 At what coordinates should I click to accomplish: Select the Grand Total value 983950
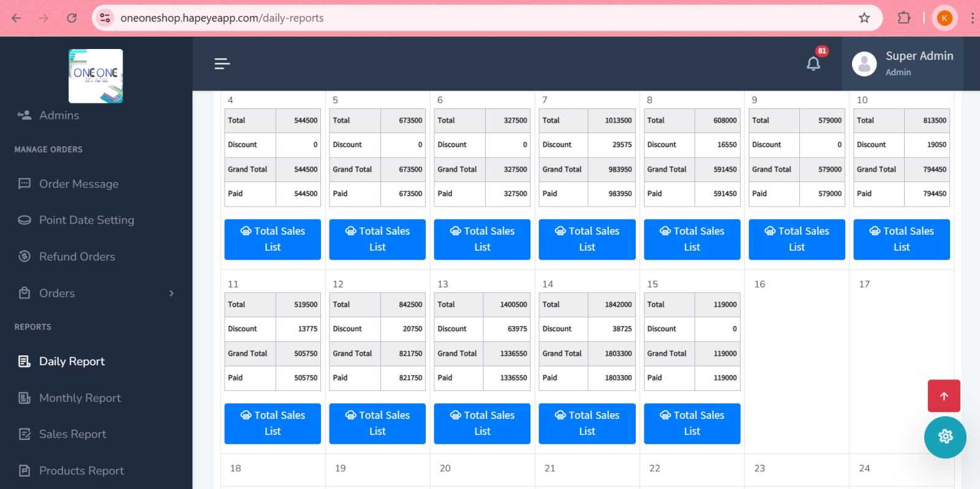click(620, 169)
